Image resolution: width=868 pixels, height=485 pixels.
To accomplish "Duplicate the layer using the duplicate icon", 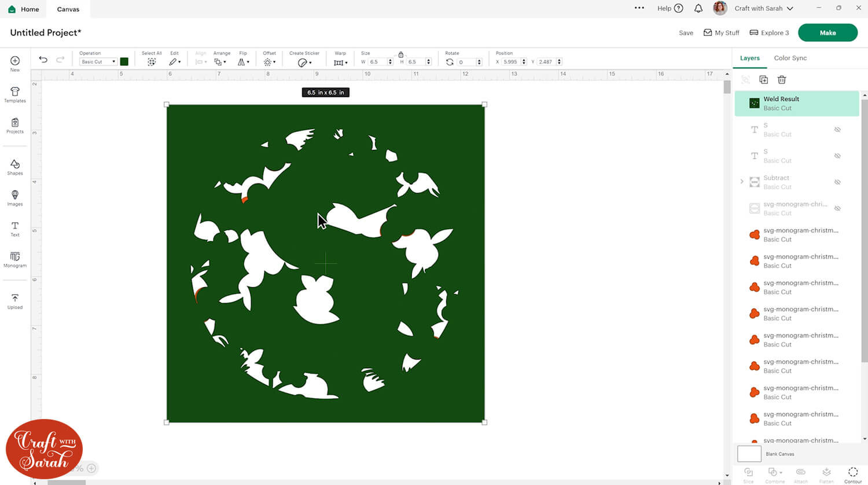I will coord(763,80).
